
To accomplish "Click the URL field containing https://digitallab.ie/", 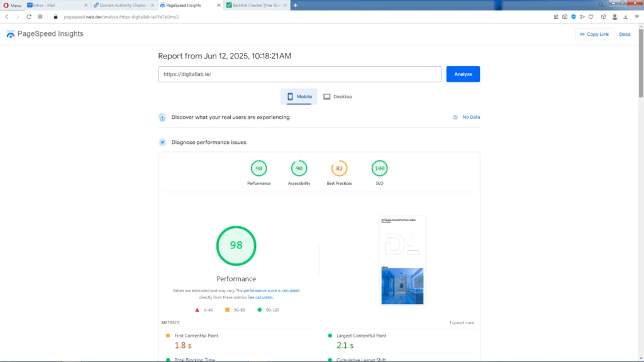I will 299,74.
